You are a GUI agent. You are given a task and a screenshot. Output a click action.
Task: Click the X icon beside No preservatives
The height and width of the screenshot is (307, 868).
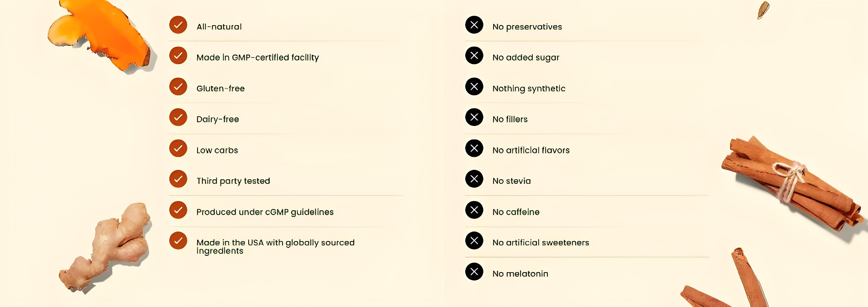(x=474, y=25)
